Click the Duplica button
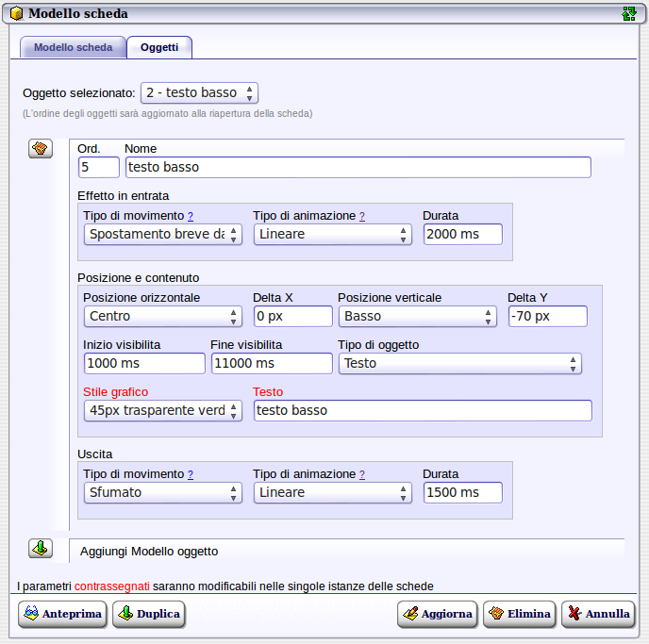 click(x=148, y=614)
